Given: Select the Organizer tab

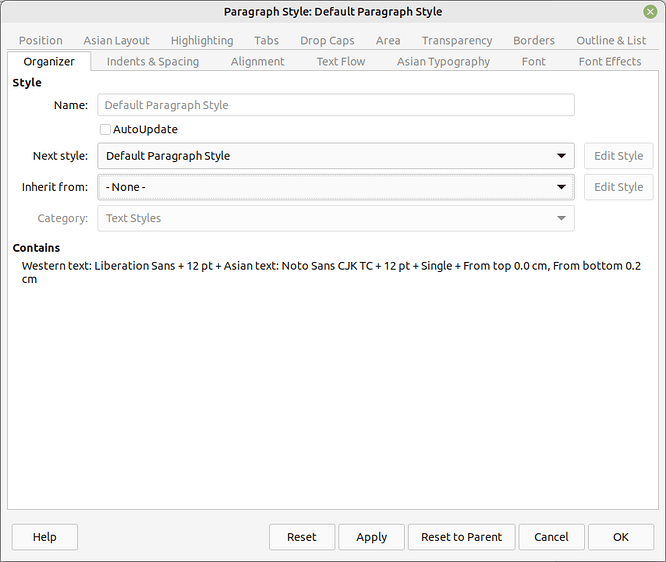Looking at the screenshot, I should [49, 62].
